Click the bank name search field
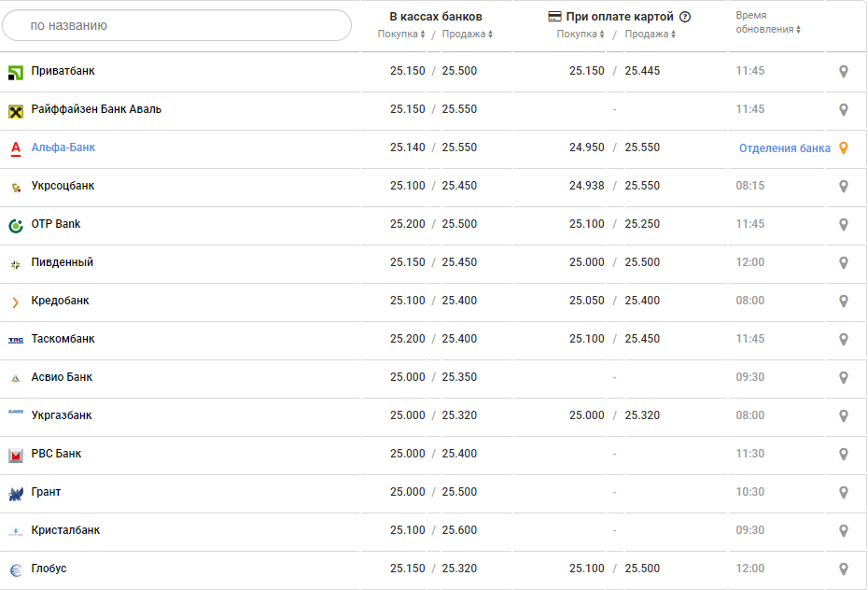The width and height of the screenshot is (868, 590). (x=177, y=25)
